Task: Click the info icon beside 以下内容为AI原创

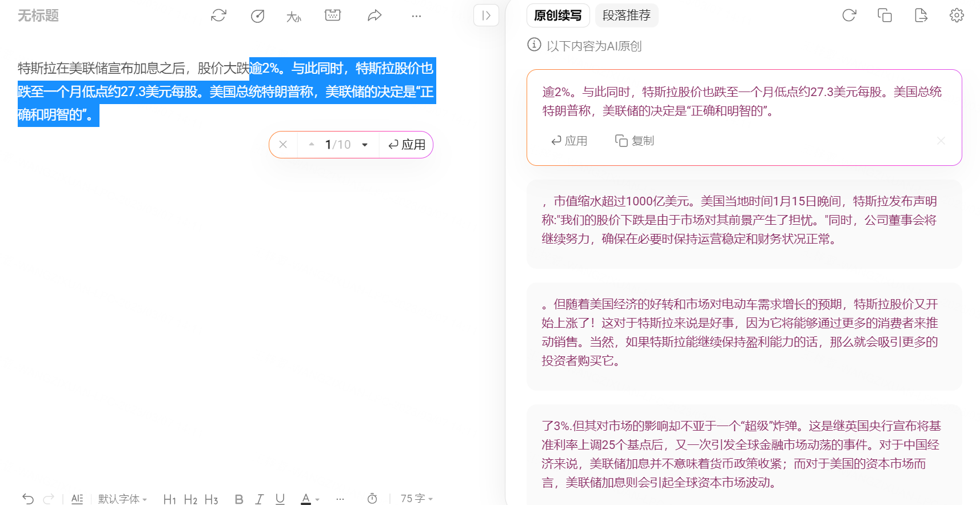Action: tap(534, 45)
